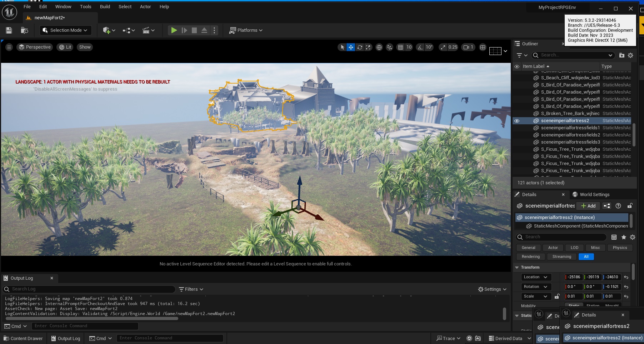Click Build in the menu bar
The width and height of the screenshot is (644, 344).
[105, 6]
